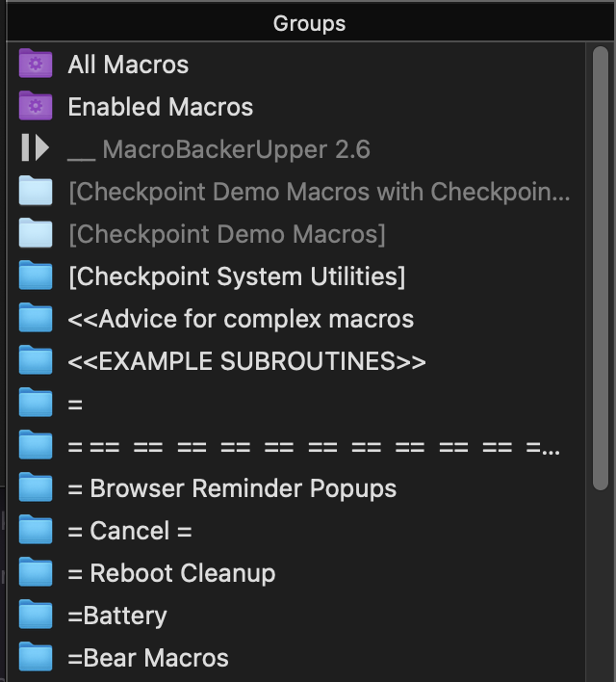This screenshot has height=682, width=616.
Task: Select the = Reboot Cleanup group
Action: coord(296,573)
